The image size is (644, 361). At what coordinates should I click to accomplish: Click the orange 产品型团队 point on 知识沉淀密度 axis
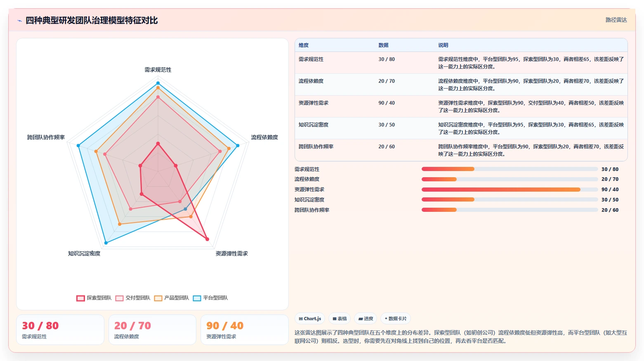[120, 224]
